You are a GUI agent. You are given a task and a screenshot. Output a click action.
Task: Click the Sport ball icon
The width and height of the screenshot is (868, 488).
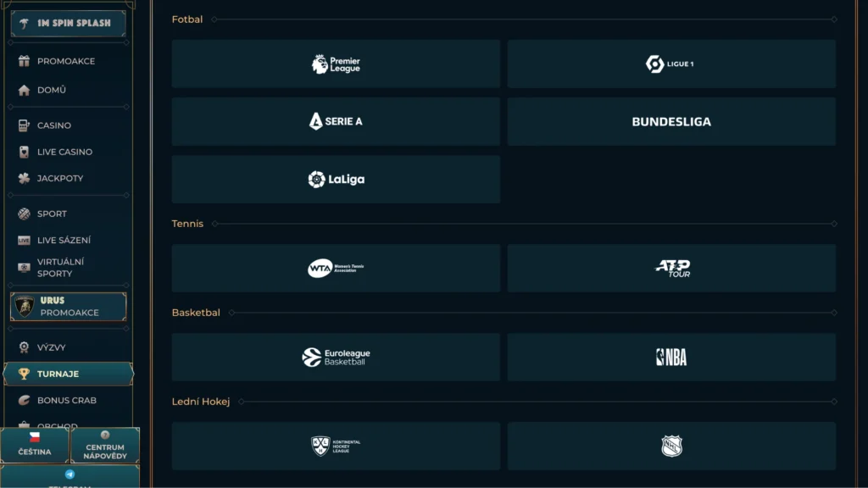(24, 214)
